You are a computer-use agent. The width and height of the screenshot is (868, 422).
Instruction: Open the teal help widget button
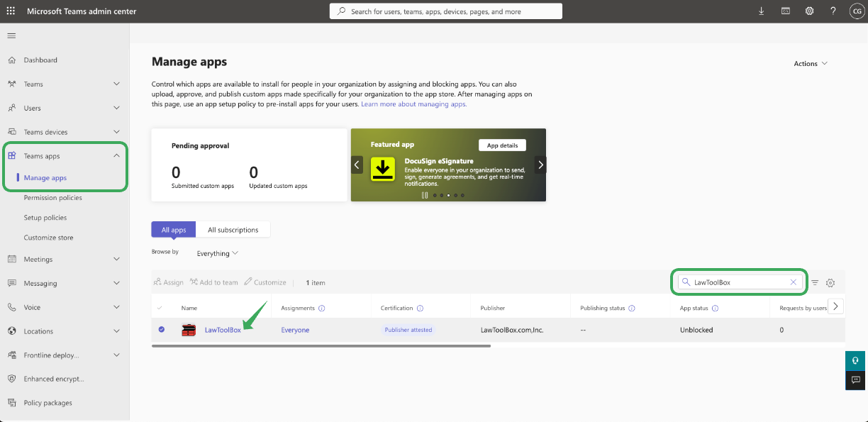pos(856,360)
